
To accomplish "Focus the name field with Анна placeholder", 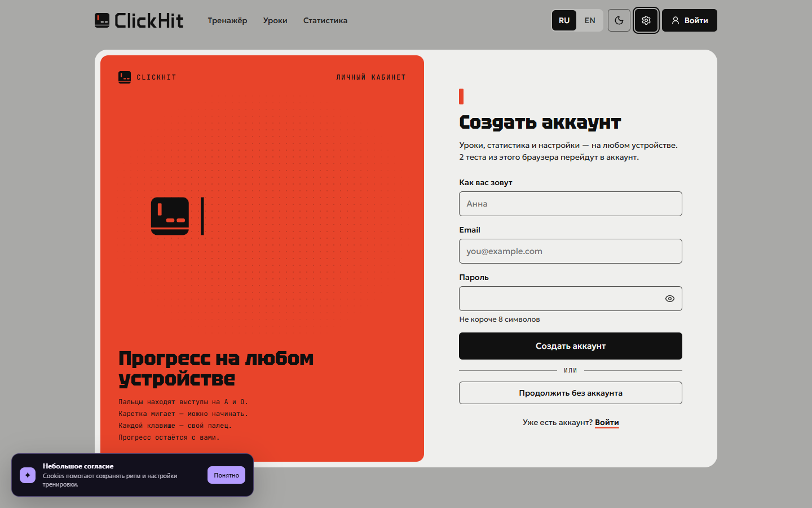I will [x=571, y=204].
